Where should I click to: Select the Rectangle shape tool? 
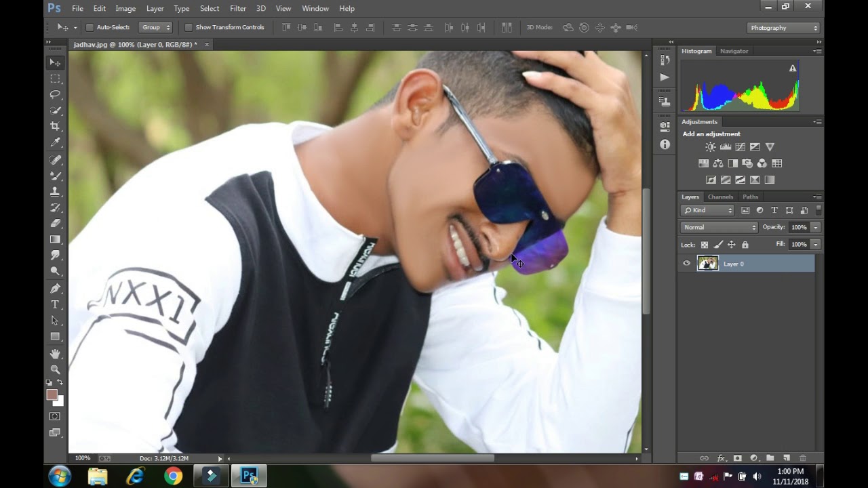point(55,336)
